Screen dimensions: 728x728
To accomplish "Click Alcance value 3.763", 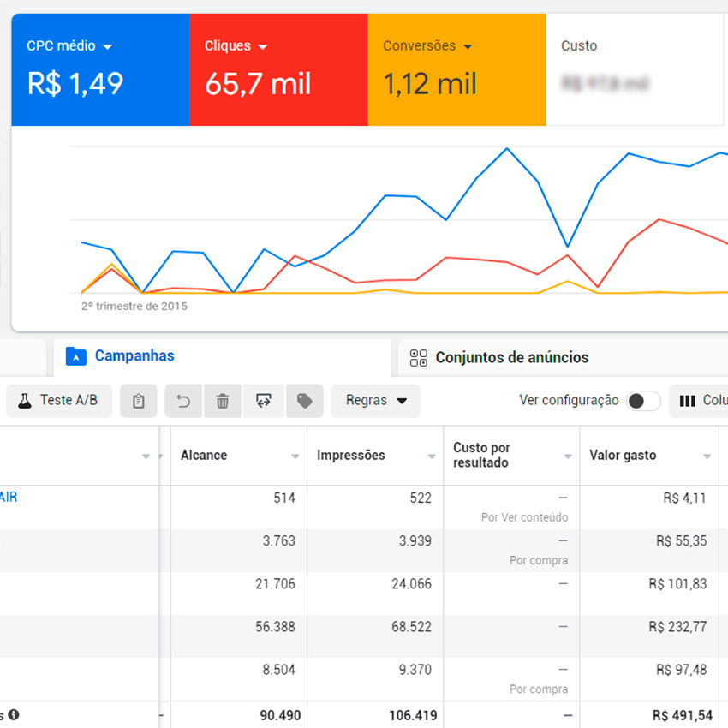I will [x=278, y=541].
